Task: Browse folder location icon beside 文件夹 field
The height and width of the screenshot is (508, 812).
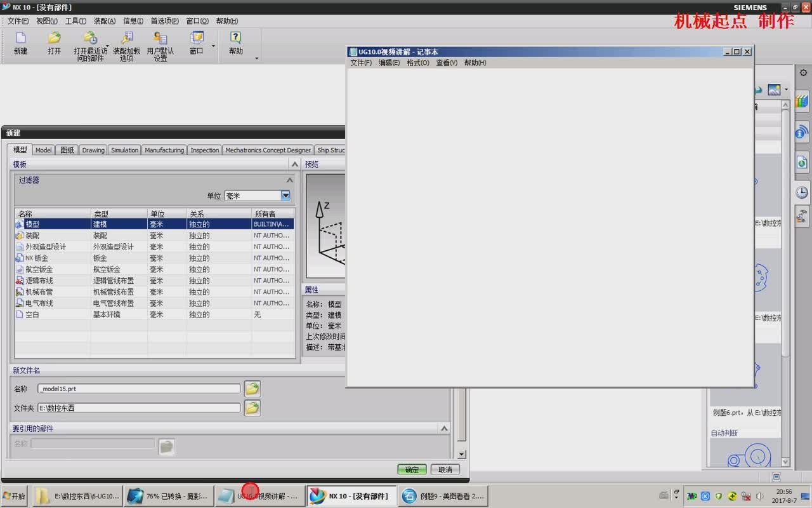Action: click(252, 408)
